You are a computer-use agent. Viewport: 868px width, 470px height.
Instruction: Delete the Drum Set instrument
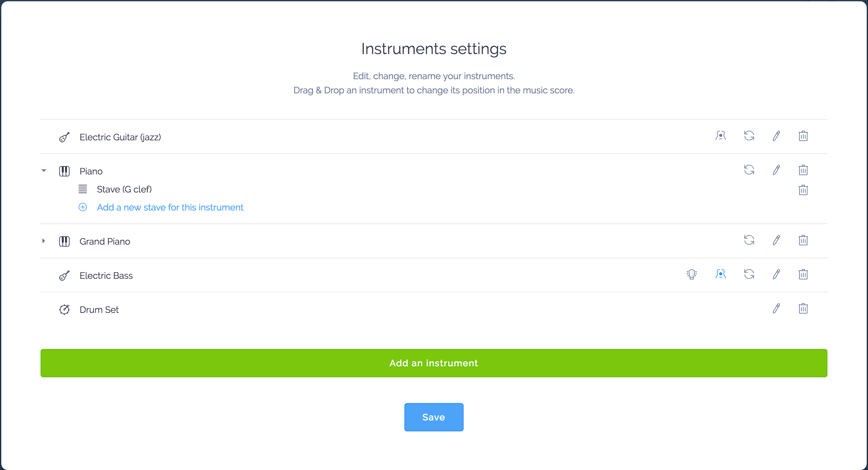[x=803, y=309]
